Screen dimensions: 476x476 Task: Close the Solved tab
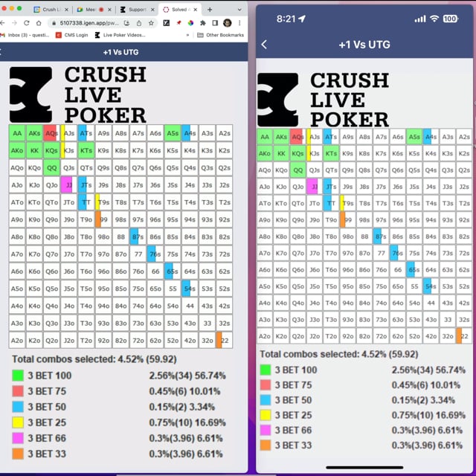pos(196,10)
